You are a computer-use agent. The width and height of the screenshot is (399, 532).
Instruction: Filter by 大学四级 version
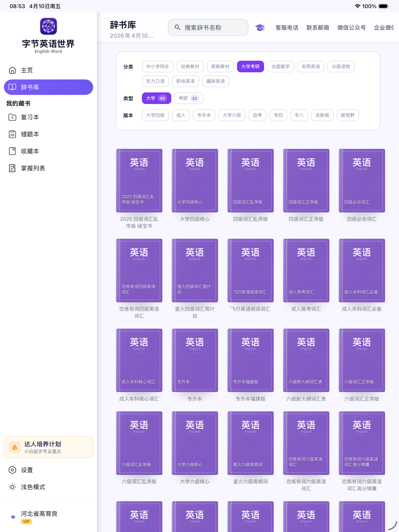155,115
